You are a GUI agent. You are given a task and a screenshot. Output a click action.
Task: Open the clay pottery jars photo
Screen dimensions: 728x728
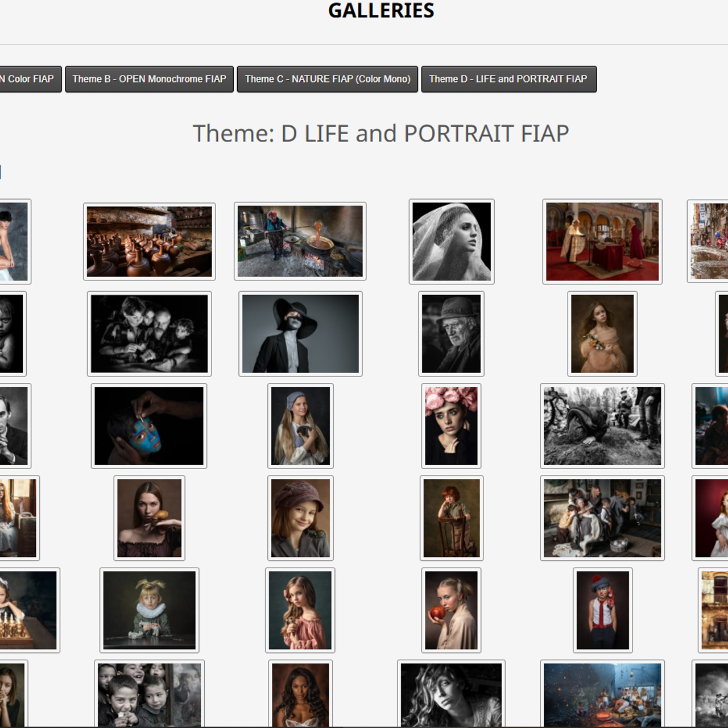point(150,242)
